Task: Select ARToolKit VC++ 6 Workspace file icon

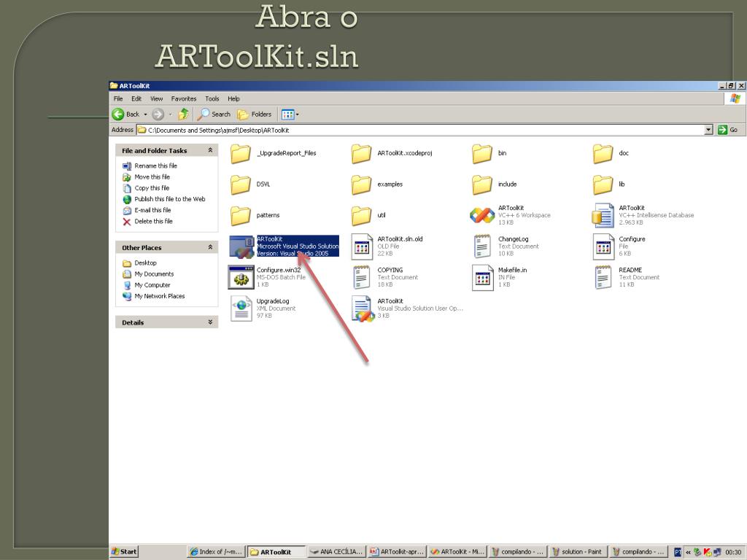Action: pyautogui.click(x=482, y=215)
